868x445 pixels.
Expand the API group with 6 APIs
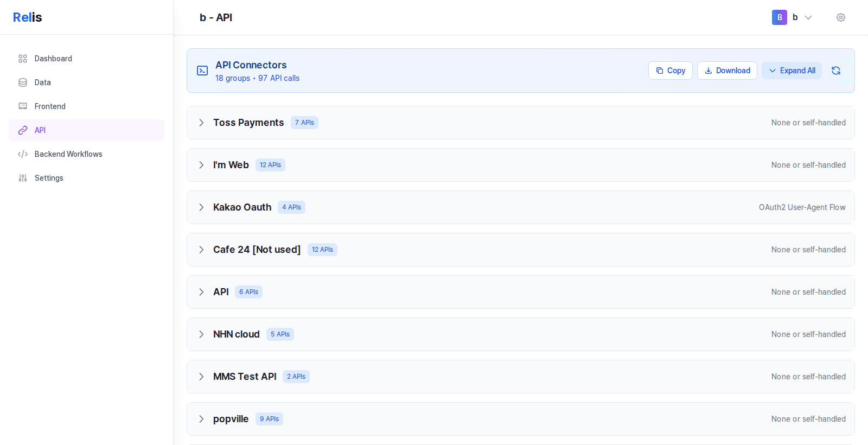pyautogui.click(x=201, y=292)
